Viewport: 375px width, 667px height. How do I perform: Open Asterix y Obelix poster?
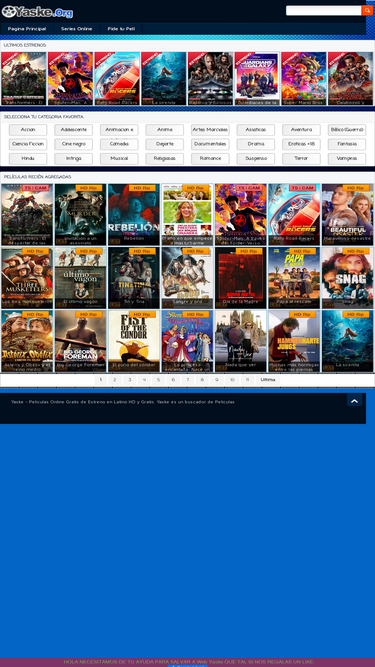[x=27, y=341]
